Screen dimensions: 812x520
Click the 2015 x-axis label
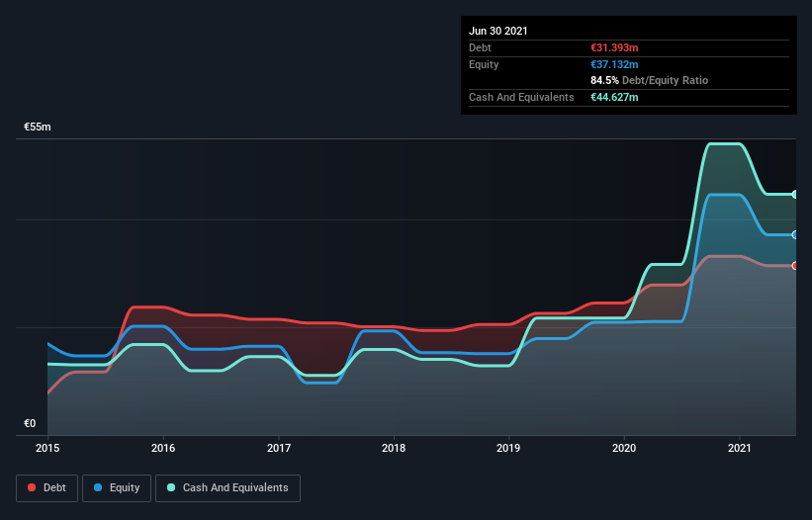(x=47, y=448)
